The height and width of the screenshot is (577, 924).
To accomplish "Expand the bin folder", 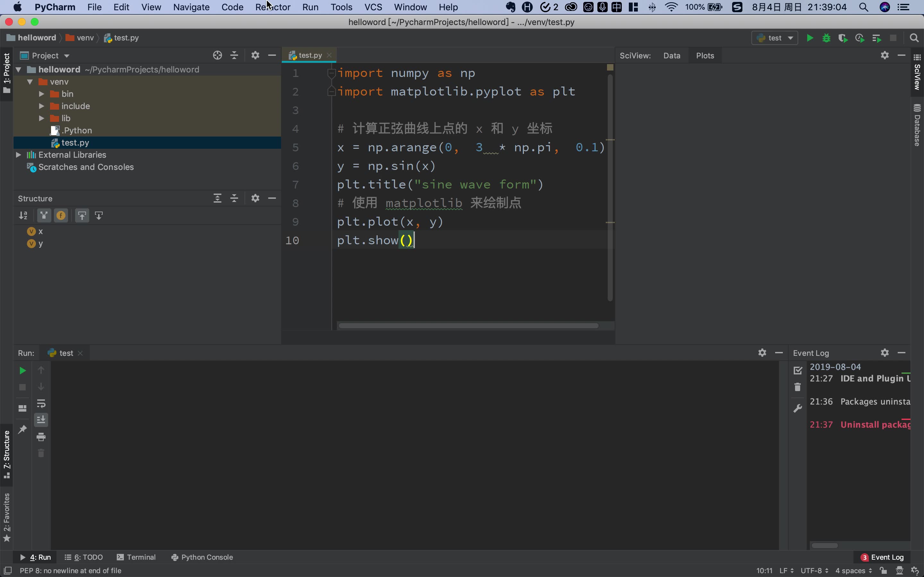I will (x=42, y=94).
